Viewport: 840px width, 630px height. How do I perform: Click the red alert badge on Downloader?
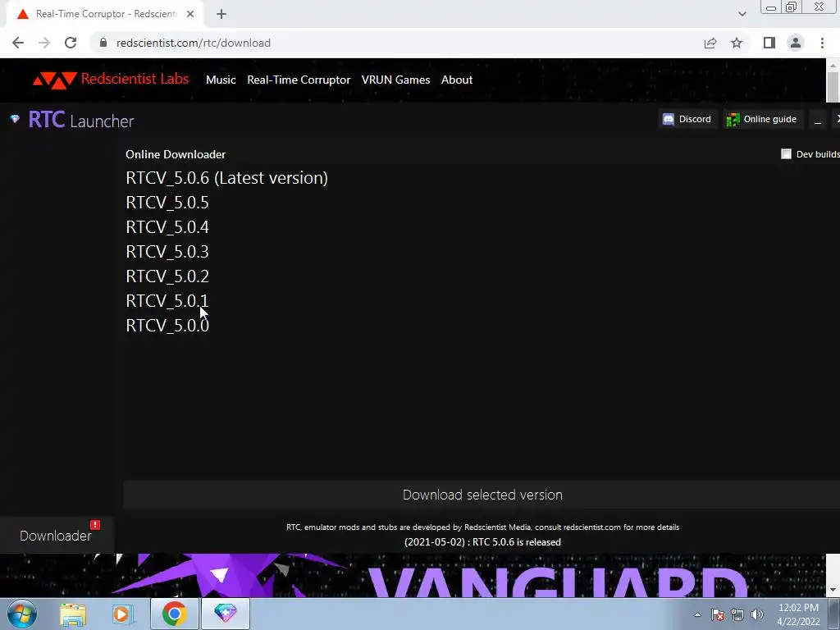(x=95, y=524)
